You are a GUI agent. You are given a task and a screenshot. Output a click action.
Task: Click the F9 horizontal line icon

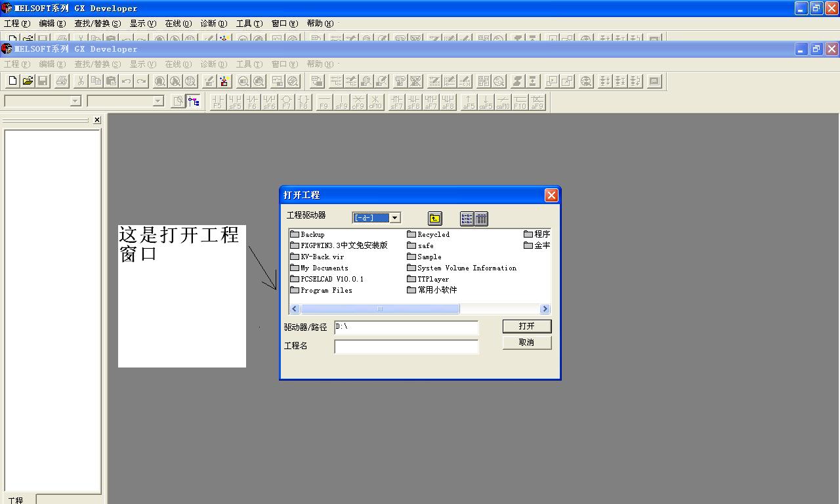(324, 102)
